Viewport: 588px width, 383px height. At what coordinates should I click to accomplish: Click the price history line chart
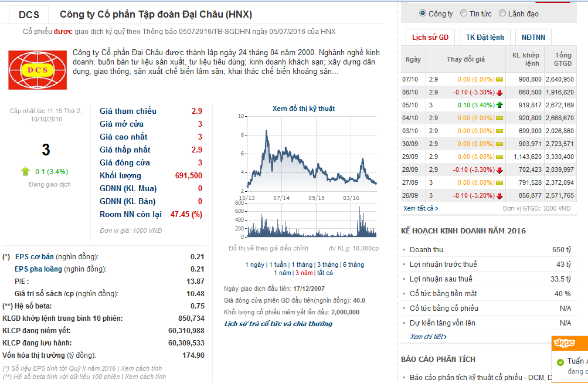(x=311, y=154)
